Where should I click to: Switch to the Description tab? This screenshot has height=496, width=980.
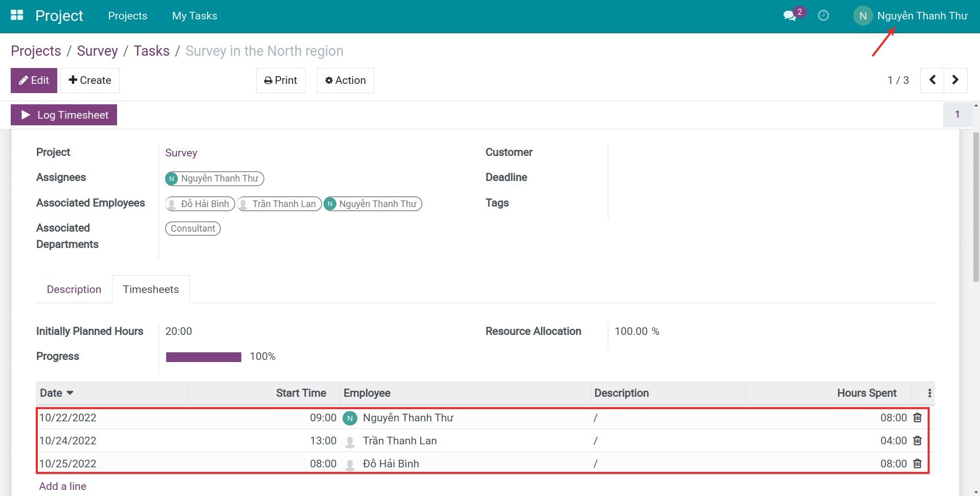(74, 289)
